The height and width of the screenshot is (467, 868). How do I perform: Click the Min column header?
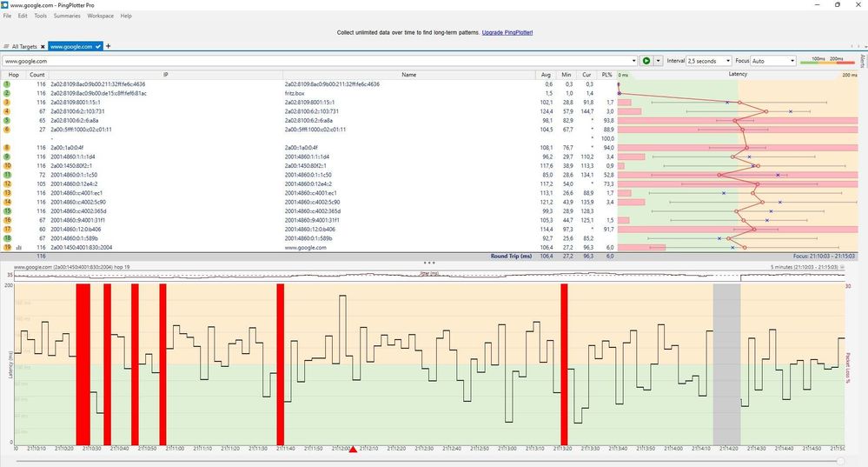pos(566,75)
